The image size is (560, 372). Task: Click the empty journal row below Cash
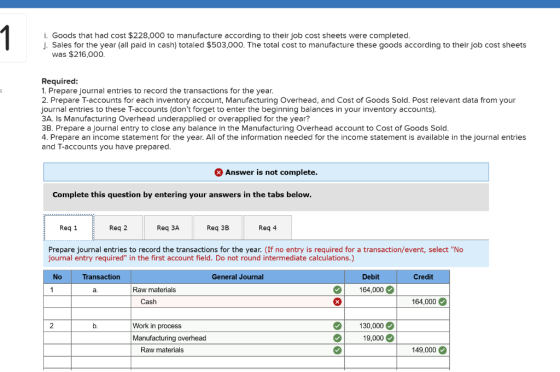[x=246, y=314]
